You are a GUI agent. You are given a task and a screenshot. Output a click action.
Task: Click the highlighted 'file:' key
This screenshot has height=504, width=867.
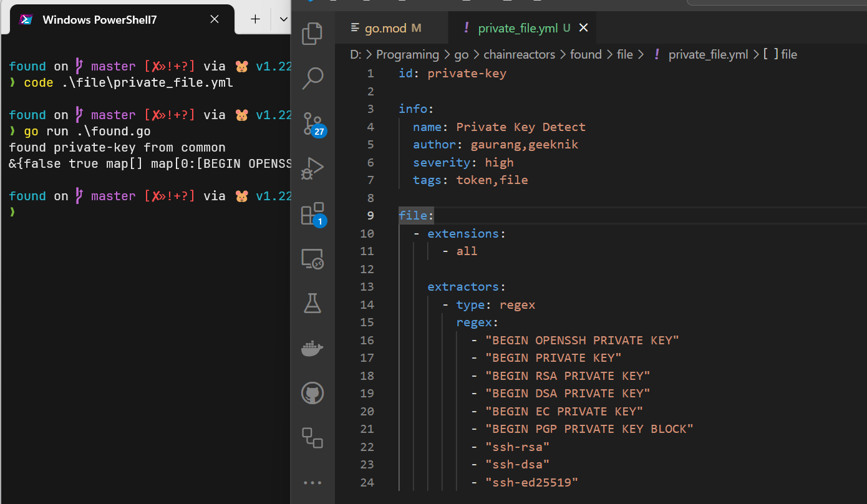coord(416,216)
